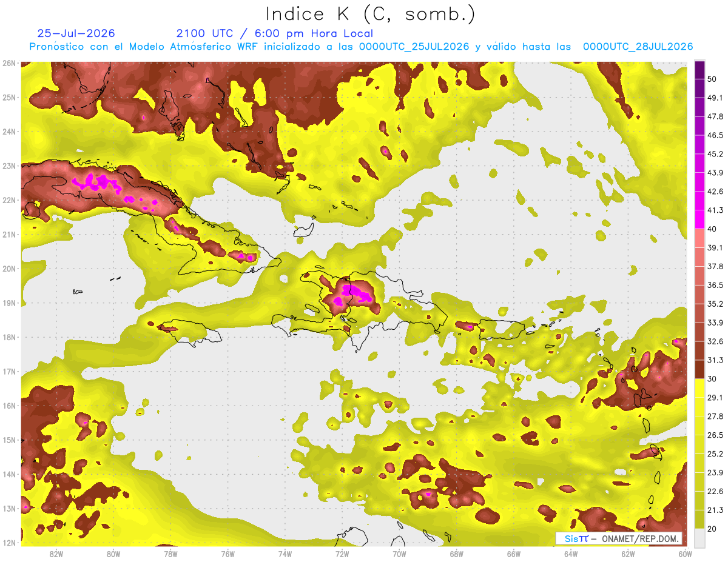The width and height of the screenshot is (728, 562).
Task: Click the colorbar label "39.1"
Action: tap(715, 247)
